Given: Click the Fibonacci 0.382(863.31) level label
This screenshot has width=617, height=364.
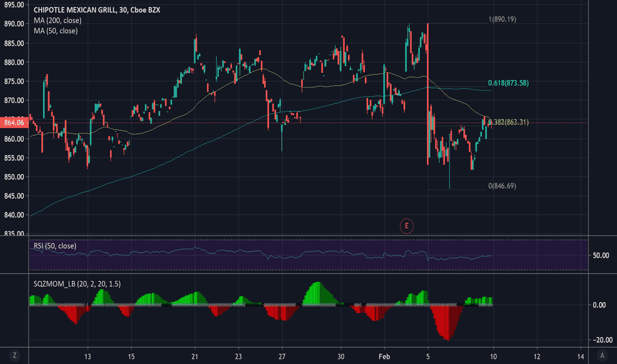Looking at the screenshot, I should click(x=508, y=122).
